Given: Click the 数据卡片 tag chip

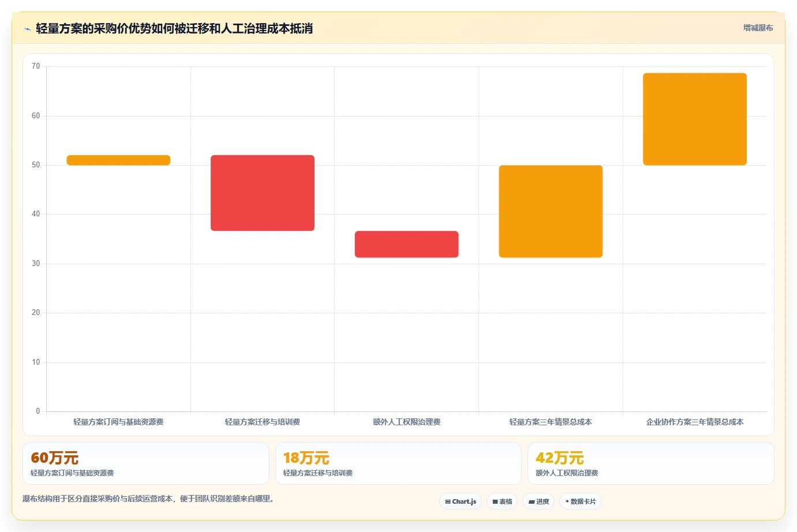Looking at the screenshot, I should click(581, 501).
